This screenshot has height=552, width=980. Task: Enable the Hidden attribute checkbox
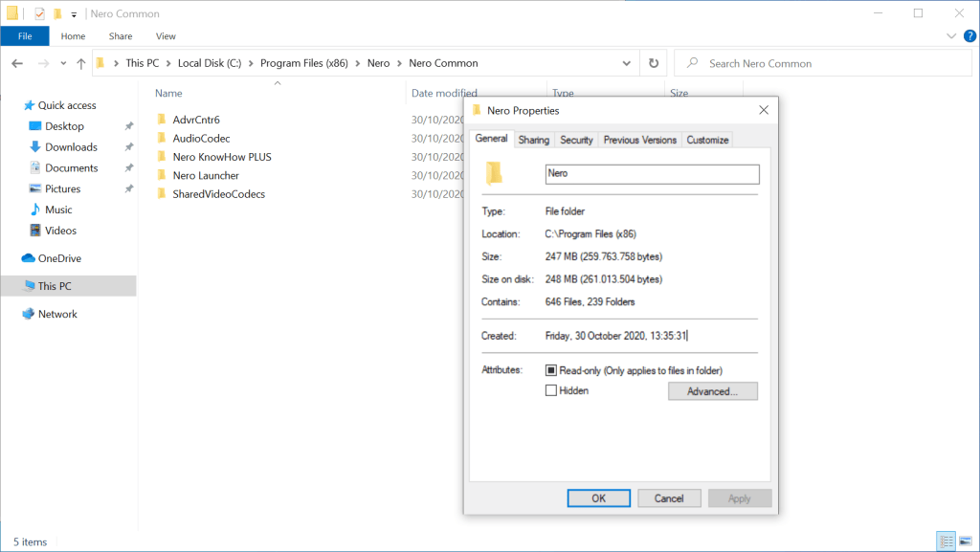point(550,390)
